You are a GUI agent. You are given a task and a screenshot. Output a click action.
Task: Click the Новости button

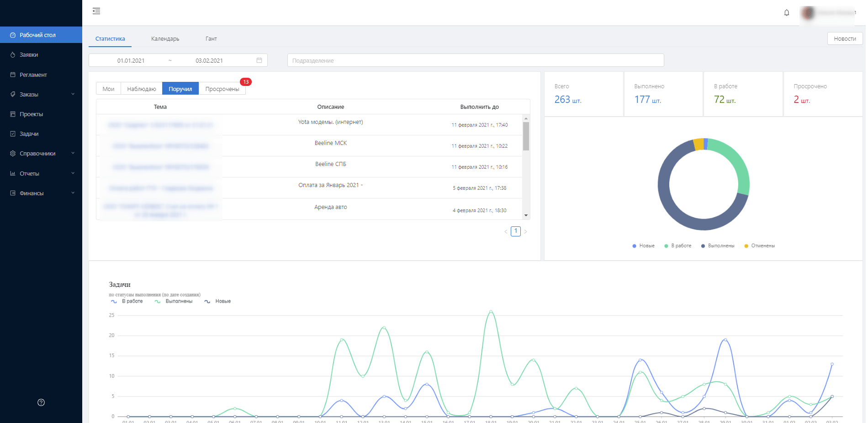pos(845,39)
